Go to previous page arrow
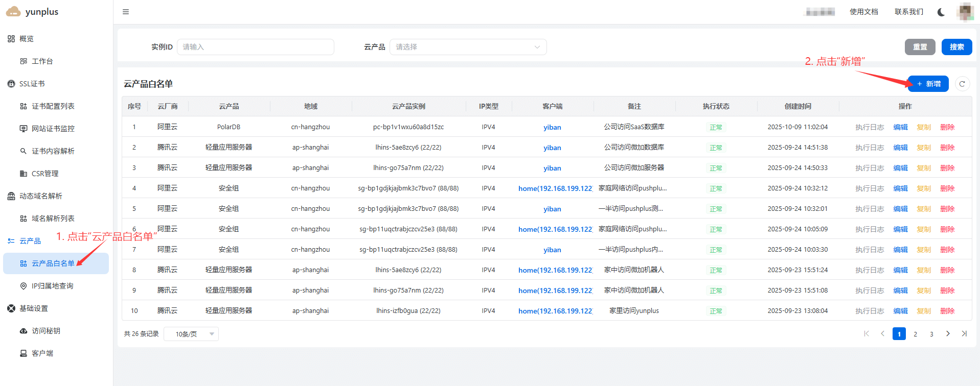 coord(883,334)
